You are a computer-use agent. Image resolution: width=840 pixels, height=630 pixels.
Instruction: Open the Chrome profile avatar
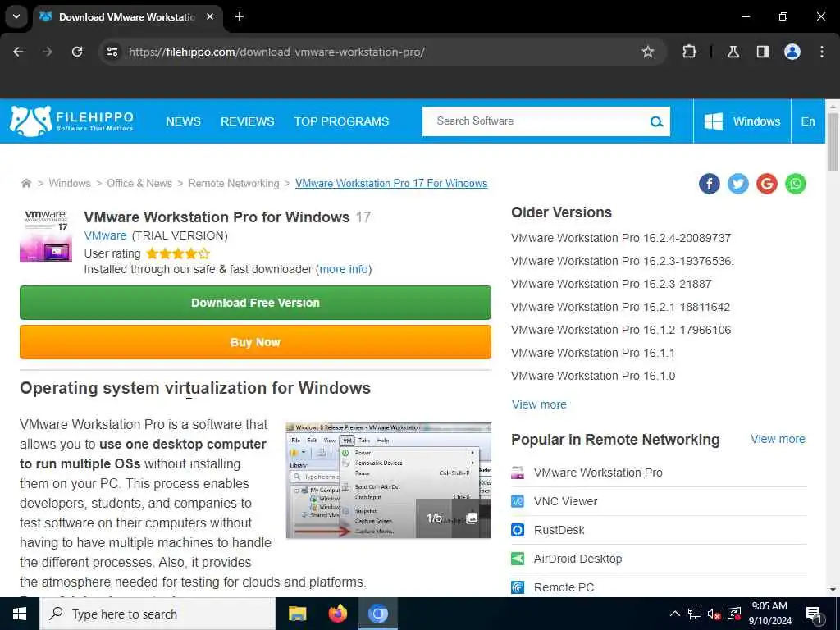click(792, 52)
